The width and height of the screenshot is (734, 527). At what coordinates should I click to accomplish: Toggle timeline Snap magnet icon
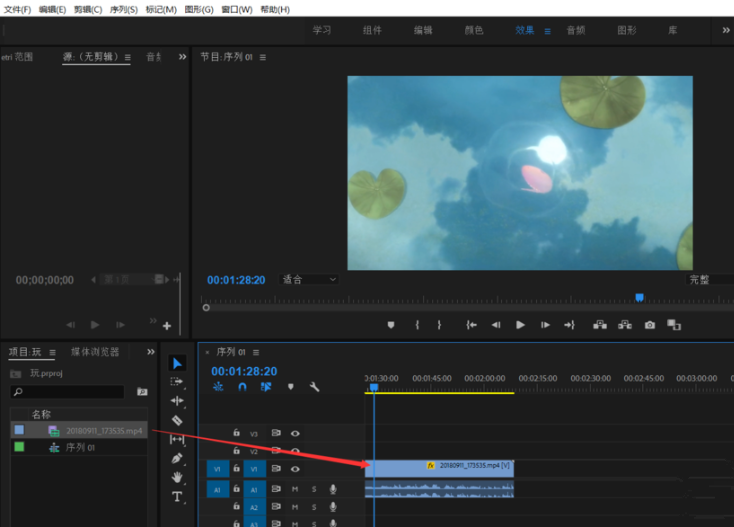(x=242, y=387)
